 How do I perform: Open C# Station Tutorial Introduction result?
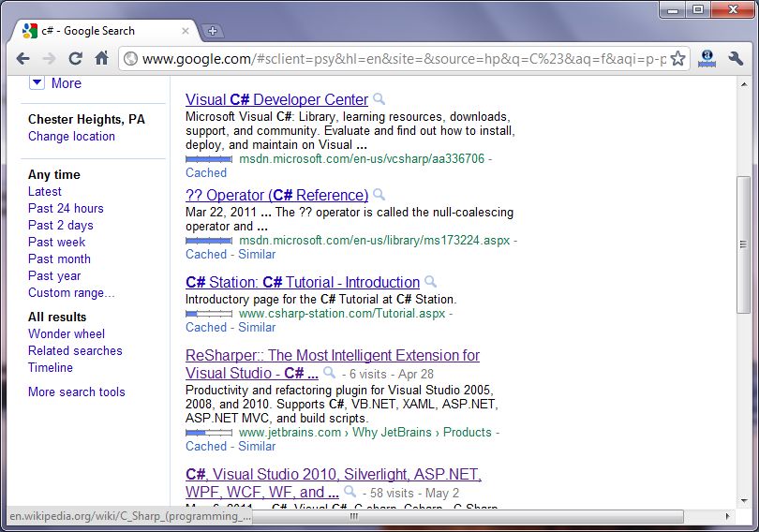click(x=303, y=282)
